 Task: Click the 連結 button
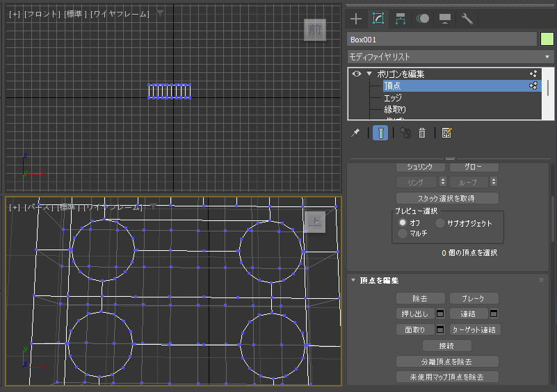click(469, 314)
